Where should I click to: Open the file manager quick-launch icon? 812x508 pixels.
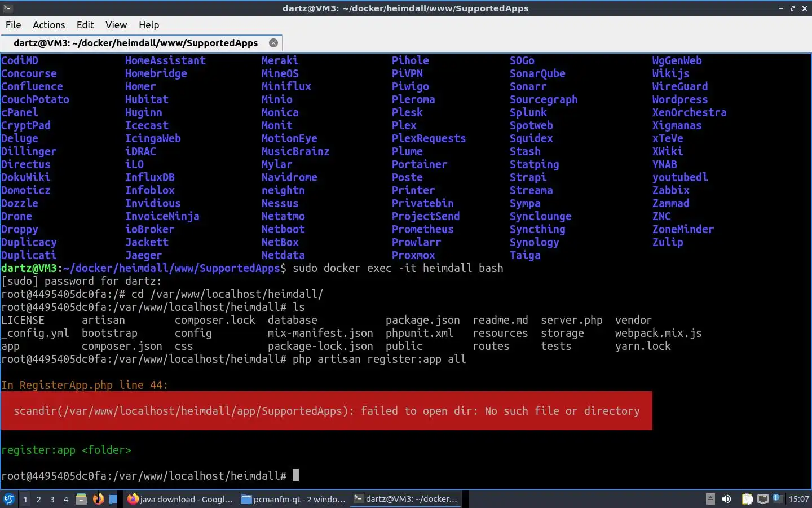[x=81, y=499]
